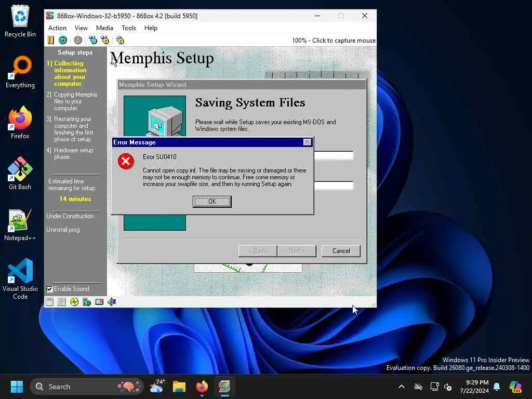Click first floppy drive status icon

(49, 302)
